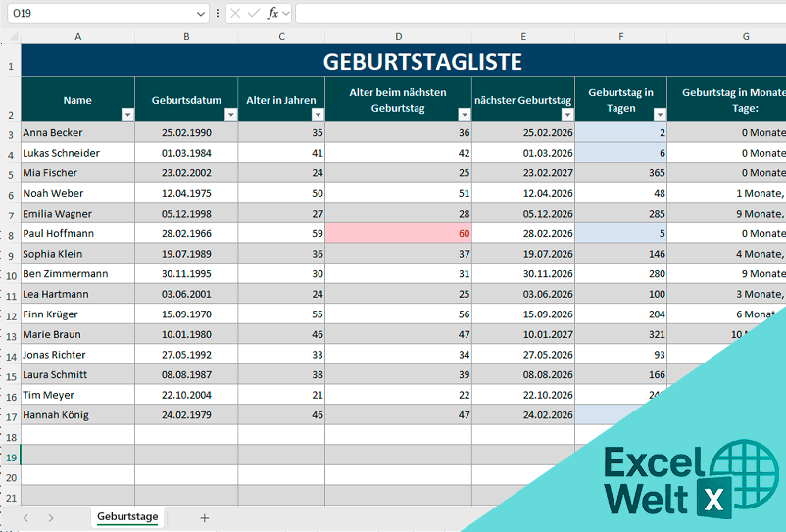Expand the fx function dropdown chevron

[x=286, y=14]
